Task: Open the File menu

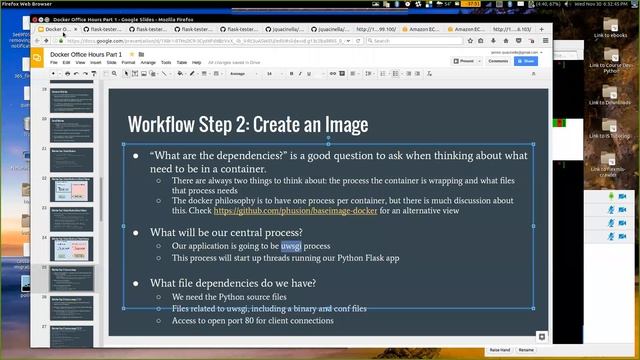Action: coord(54,63)
